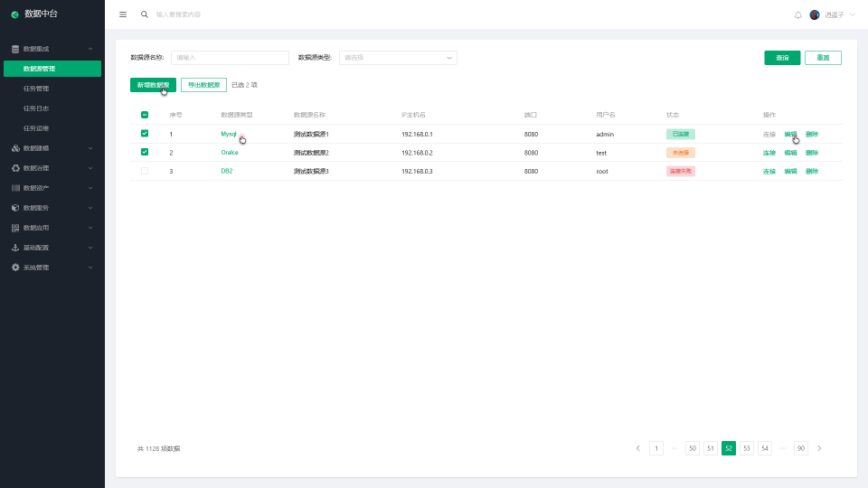Click the green 查询 query button

(782, 58)
